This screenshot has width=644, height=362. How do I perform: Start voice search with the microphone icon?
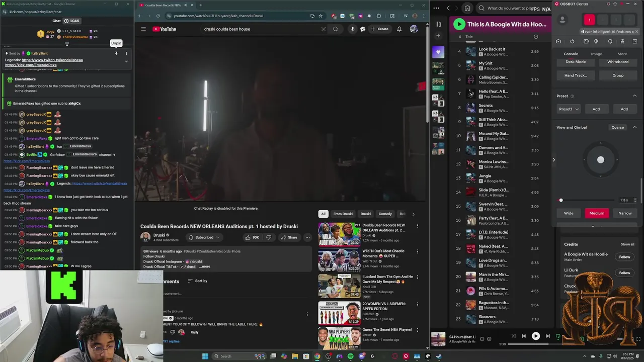click(352, 29)
